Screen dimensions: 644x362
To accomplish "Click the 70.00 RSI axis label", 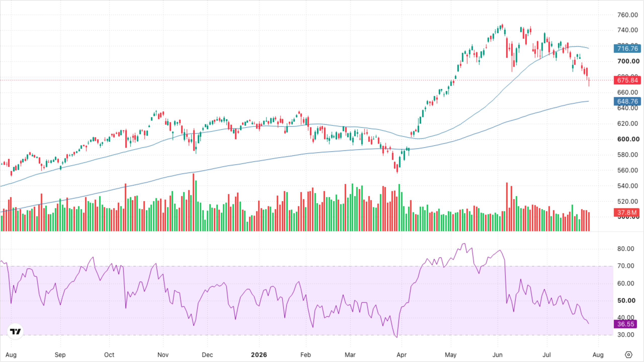I will point(626,266).
